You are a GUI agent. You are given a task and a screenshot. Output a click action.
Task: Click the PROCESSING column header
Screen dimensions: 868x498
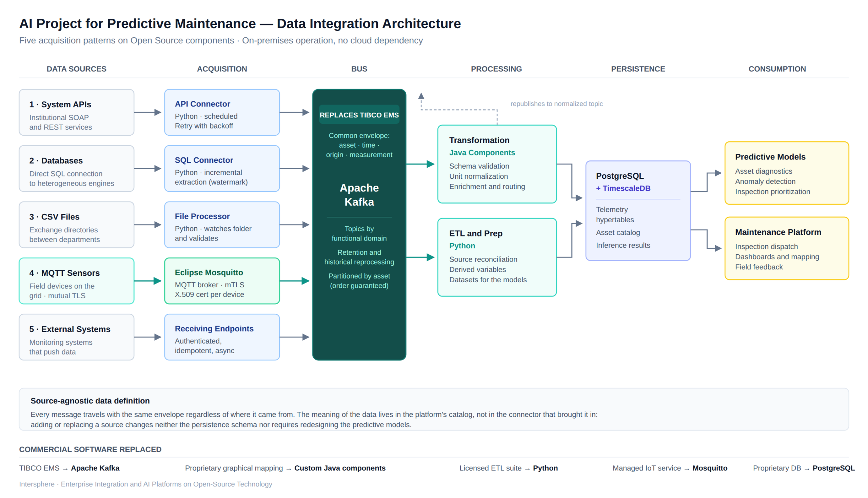[x=496, y=69]
